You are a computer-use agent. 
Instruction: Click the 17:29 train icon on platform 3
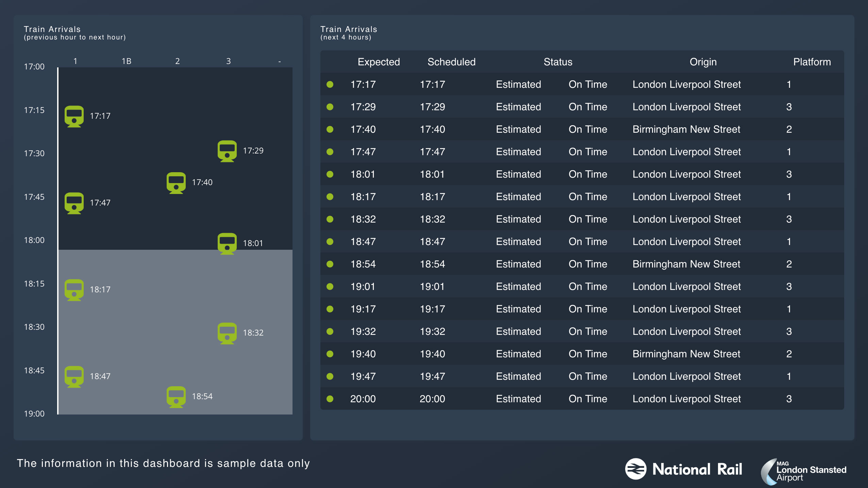point(227,151)
